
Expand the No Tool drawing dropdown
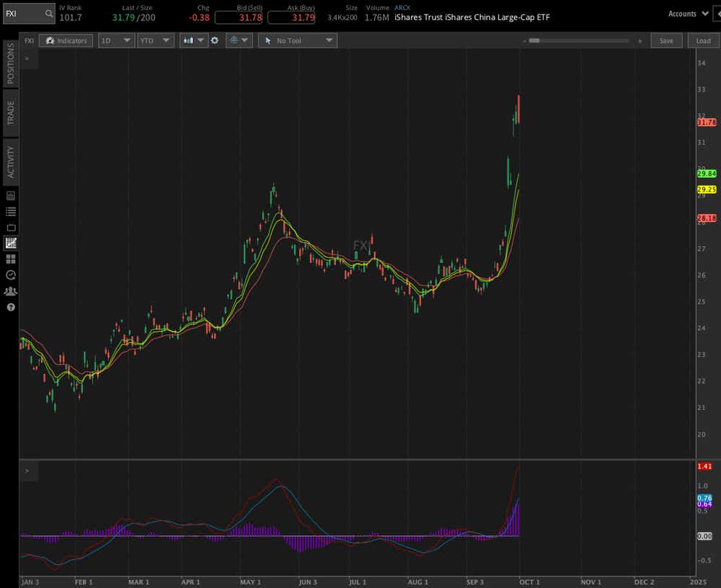[x=297, y=41]
